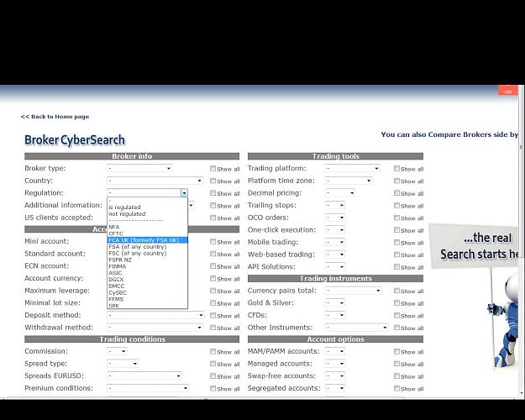525x420 pixels.
Task: Open the Trading platform dropdown
Action: (352, 168)
